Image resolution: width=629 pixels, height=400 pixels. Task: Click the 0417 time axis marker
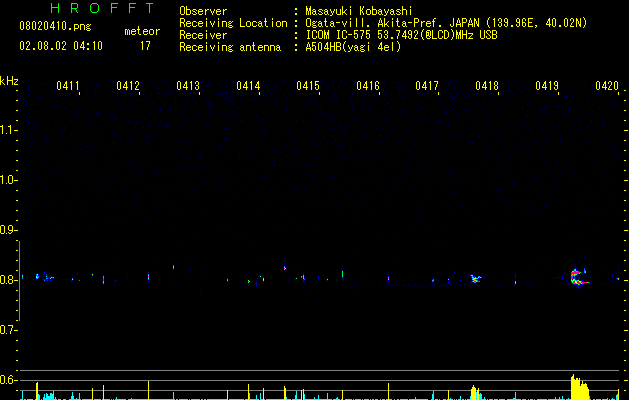[427, 86]
